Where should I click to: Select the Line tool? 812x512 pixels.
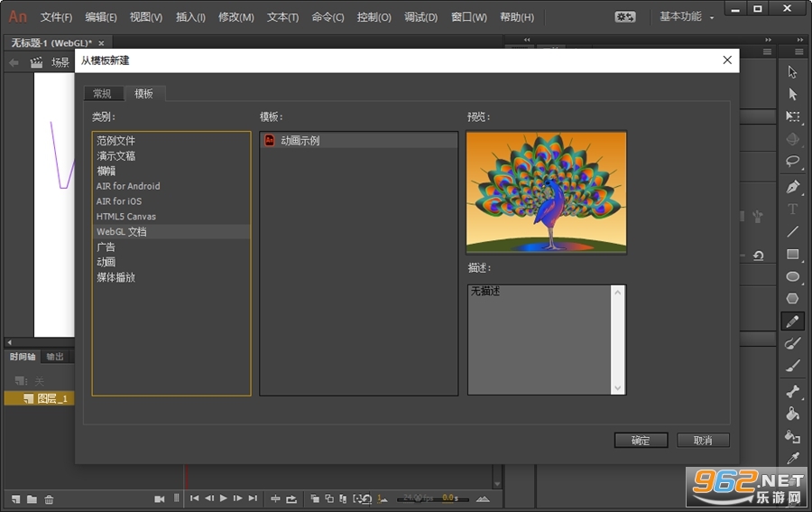pyautogui.click(x=792, y=232)
